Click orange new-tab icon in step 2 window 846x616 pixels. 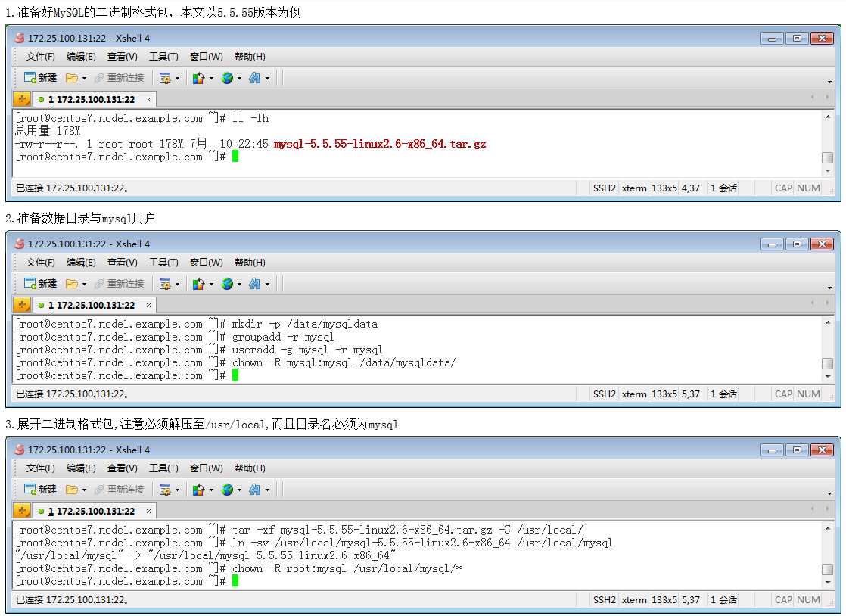click(x=22, y=305)
